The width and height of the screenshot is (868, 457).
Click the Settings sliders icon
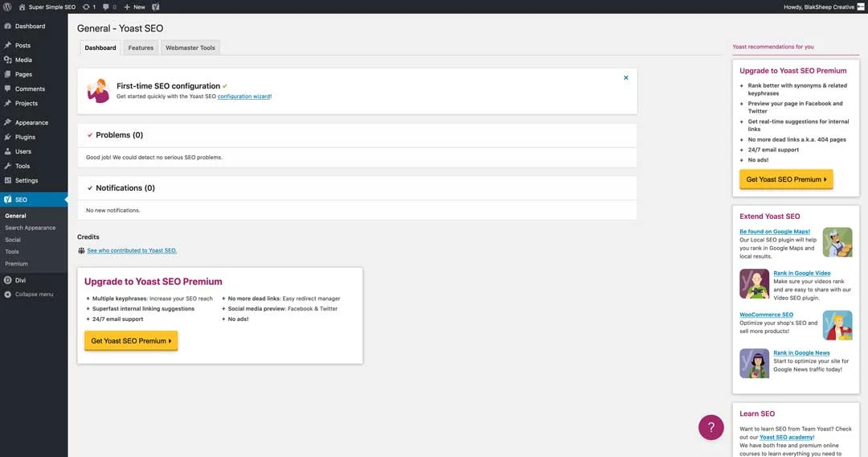8,180
